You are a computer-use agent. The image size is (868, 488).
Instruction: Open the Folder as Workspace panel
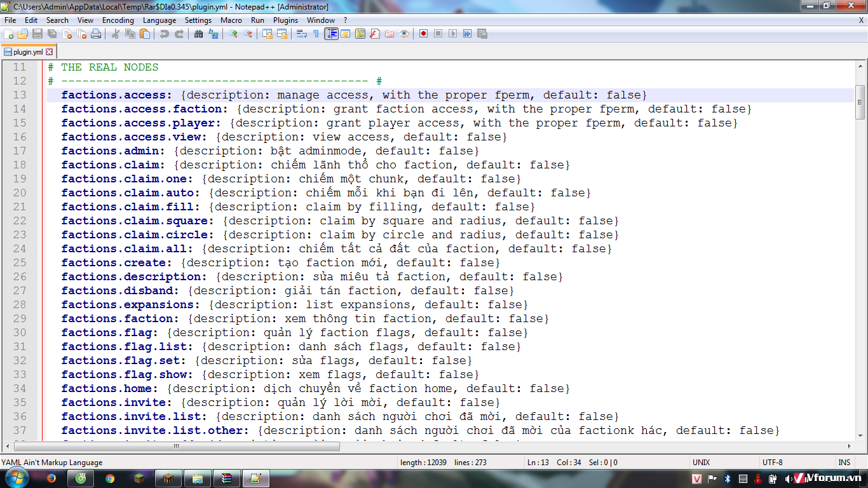390,34
